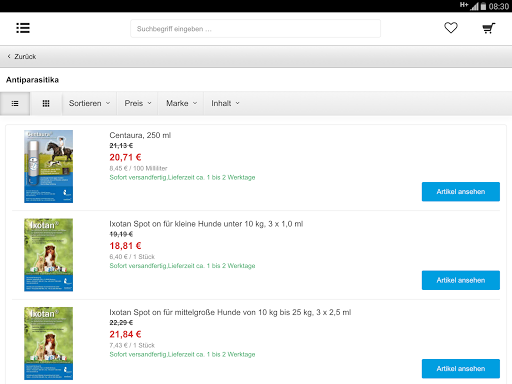
Task: Open the wishlist heart icon
Action: (451, 28)
